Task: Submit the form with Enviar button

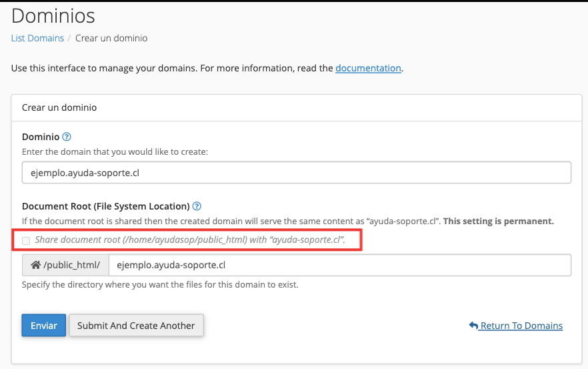Action: (44, 325)
